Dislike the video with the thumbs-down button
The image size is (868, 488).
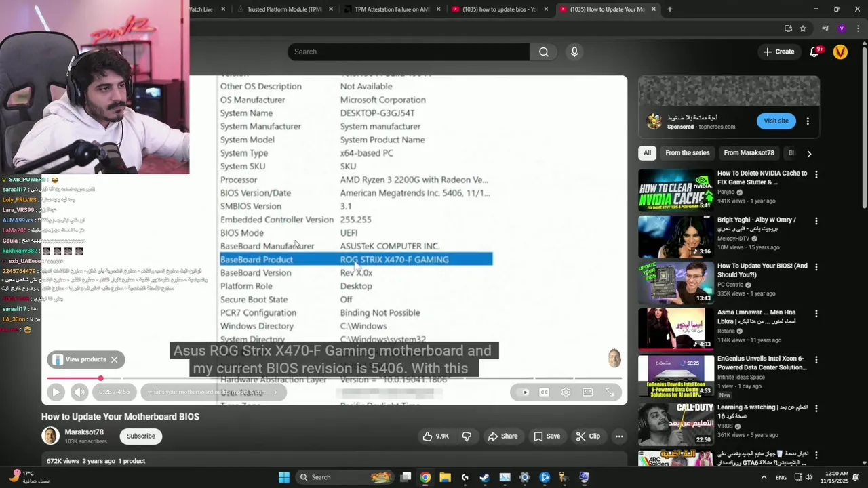[467, 436]
